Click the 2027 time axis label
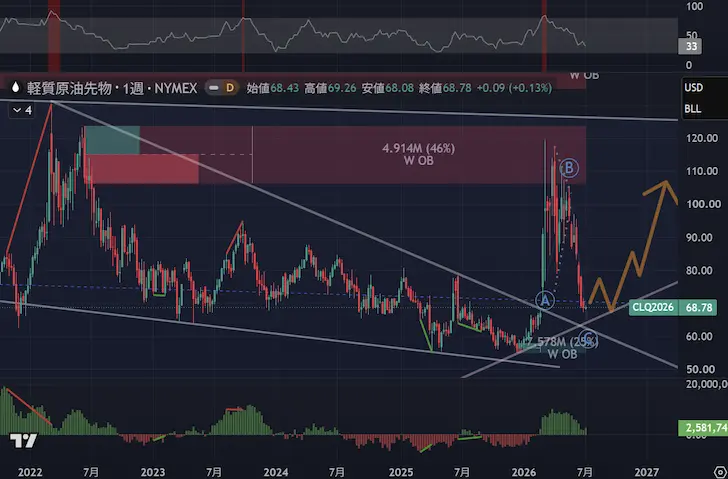Viewport: 728px width, 479px height. pyautogui.click(x=647, y=472)
